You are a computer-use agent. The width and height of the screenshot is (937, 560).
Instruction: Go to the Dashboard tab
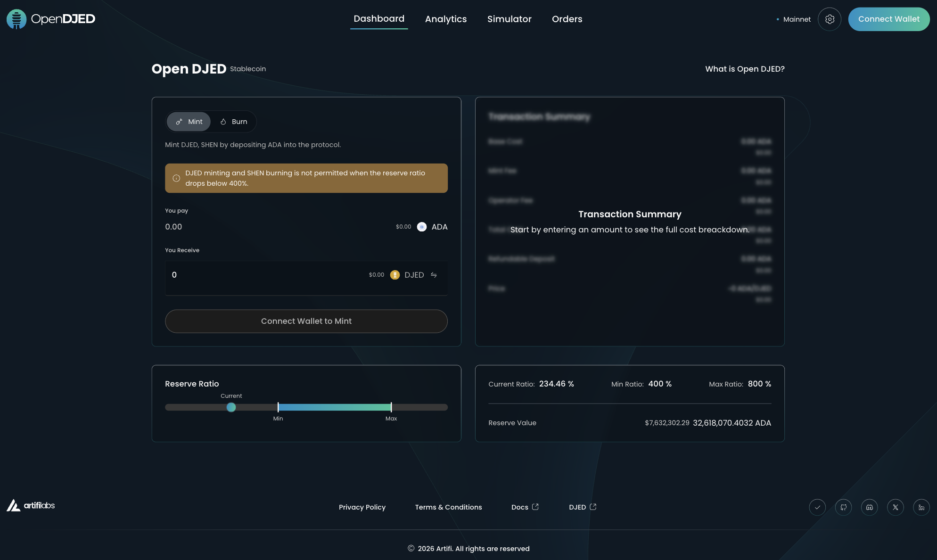[x=379, y=19]
